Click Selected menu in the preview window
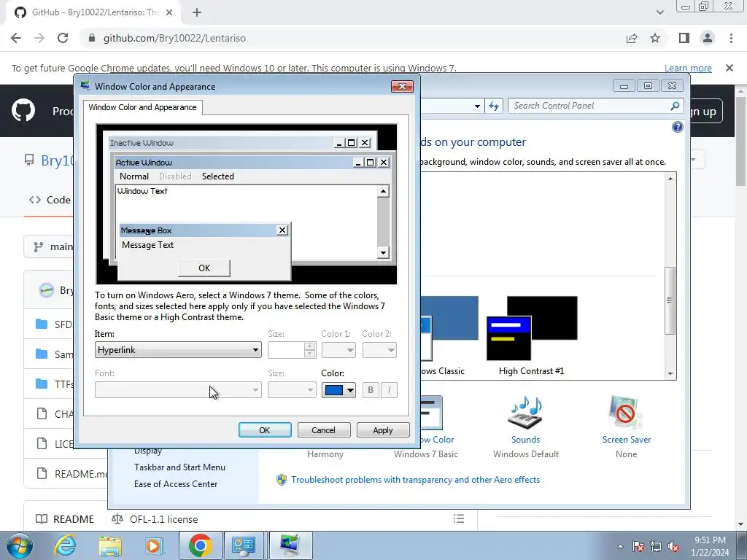Image resolution: width=747 pixels, height=560 pixels. (217, 176)
